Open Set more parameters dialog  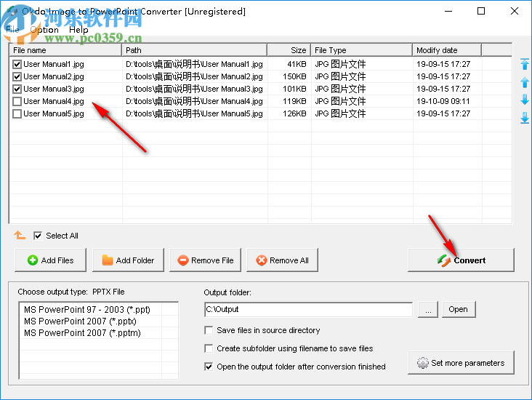tap(461, 363)
